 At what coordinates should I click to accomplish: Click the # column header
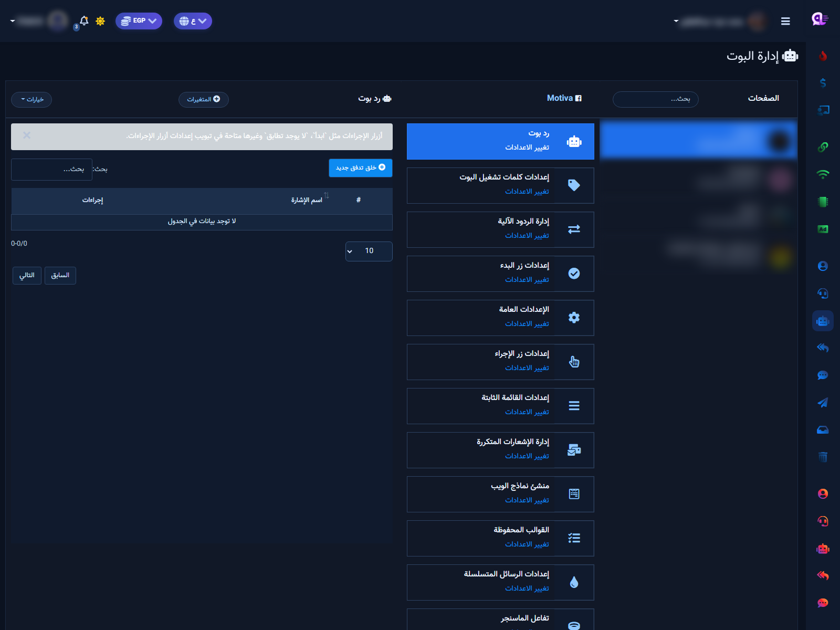[359, 200]
